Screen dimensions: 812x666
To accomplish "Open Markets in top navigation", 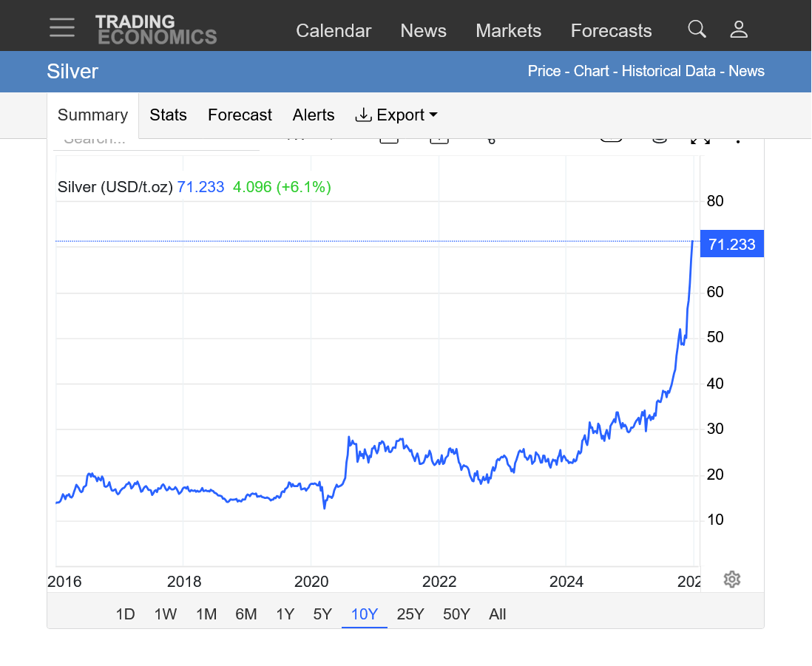I will (508, 30).
